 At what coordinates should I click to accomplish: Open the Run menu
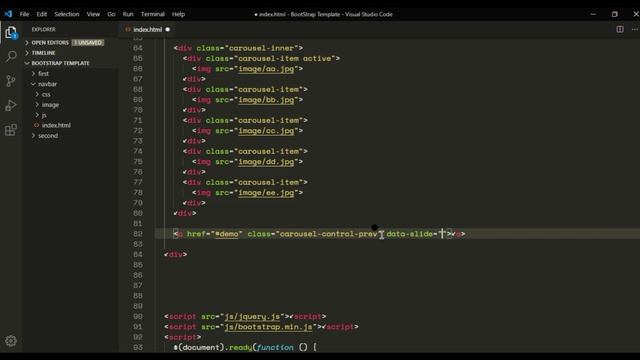click(x=128, y=14)
